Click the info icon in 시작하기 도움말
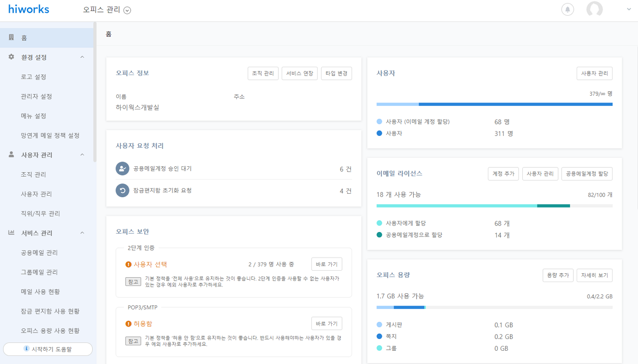Image resolution: width=638 pixels, height=364 pixels. point(27,349)
